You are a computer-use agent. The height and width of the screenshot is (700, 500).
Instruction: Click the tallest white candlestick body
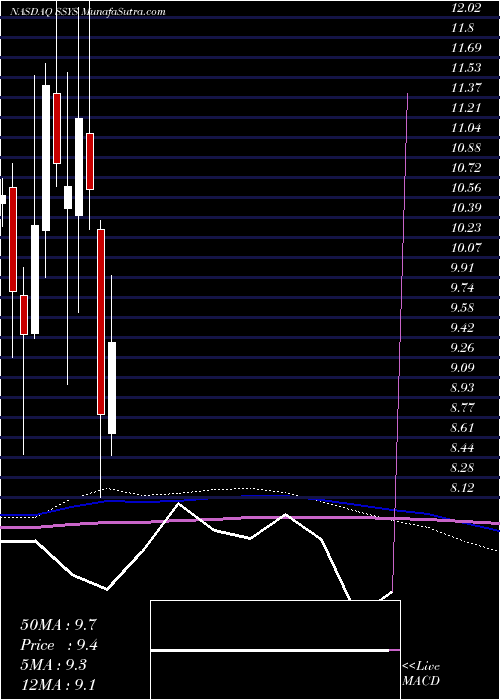tap(46, 158)
